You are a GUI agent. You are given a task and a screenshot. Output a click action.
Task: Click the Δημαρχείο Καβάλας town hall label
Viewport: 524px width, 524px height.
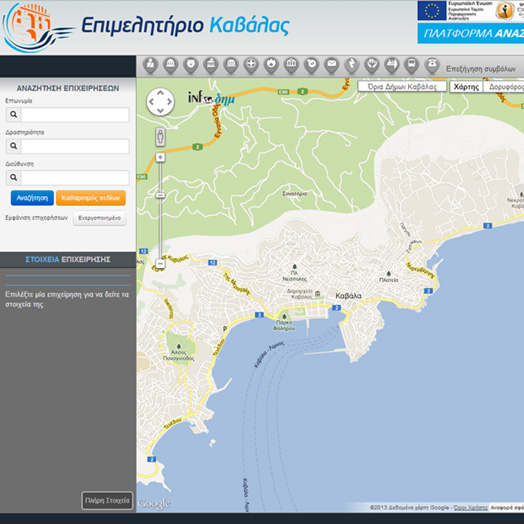tap(300, 294)
